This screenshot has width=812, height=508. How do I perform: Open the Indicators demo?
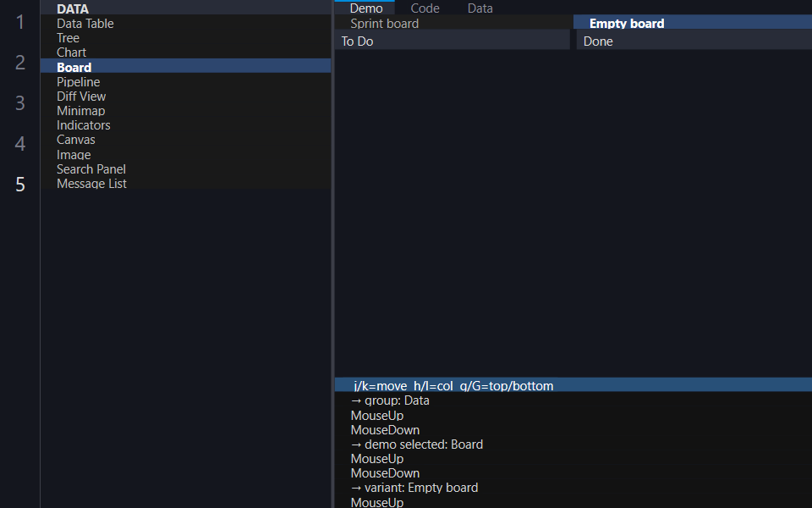185,125
